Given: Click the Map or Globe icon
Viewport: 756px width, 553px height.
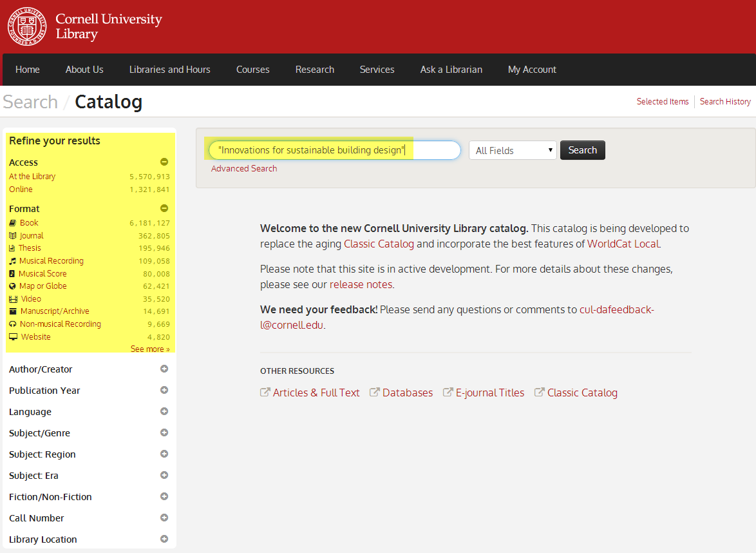Looking at the screenshot, I should (12, 286).
